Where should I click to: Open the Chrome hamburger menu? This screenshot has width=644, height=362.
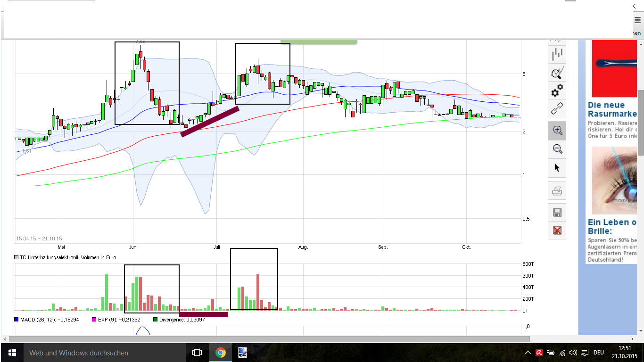[637, 20]
